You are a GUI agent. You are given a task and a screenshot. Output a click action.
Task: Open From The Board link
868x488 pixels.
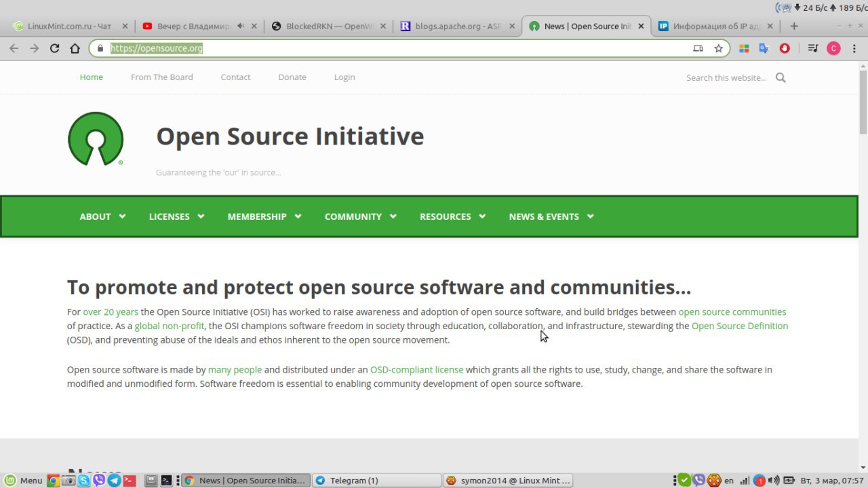pyautogui.click(x=162, y=77)
